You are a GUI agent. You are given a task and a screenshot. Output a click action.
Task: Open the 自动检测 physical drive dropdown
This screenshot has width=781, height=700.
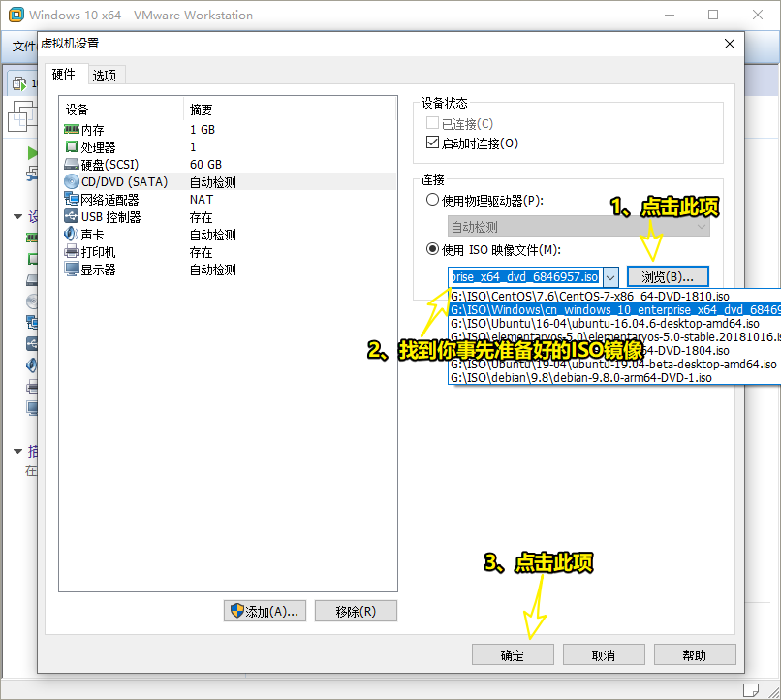point(578,227)
